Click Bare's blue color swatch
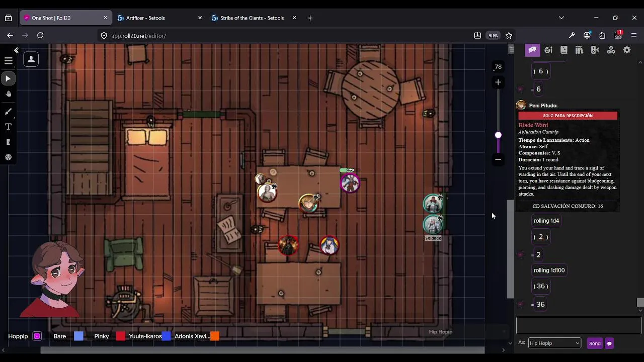 78,336
